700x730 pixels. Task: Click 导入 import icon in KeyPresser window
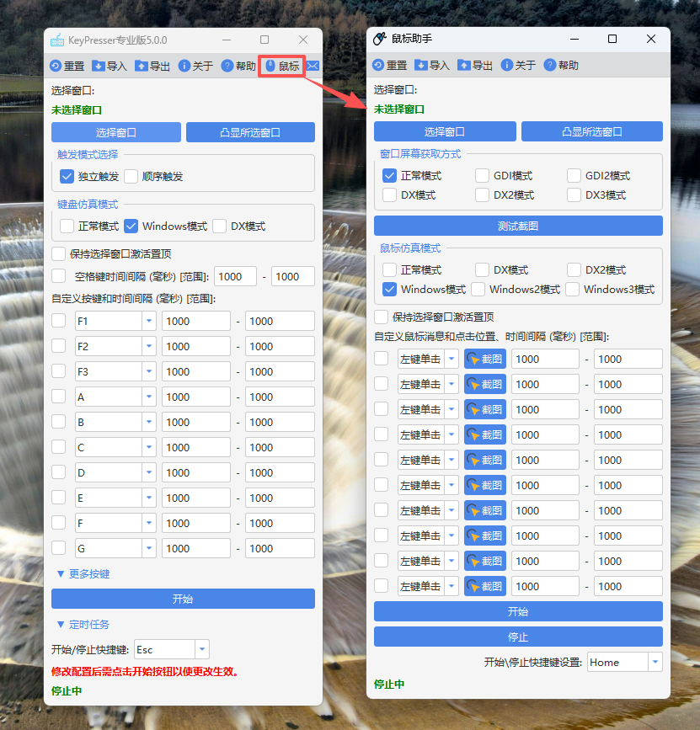[99, 67]
